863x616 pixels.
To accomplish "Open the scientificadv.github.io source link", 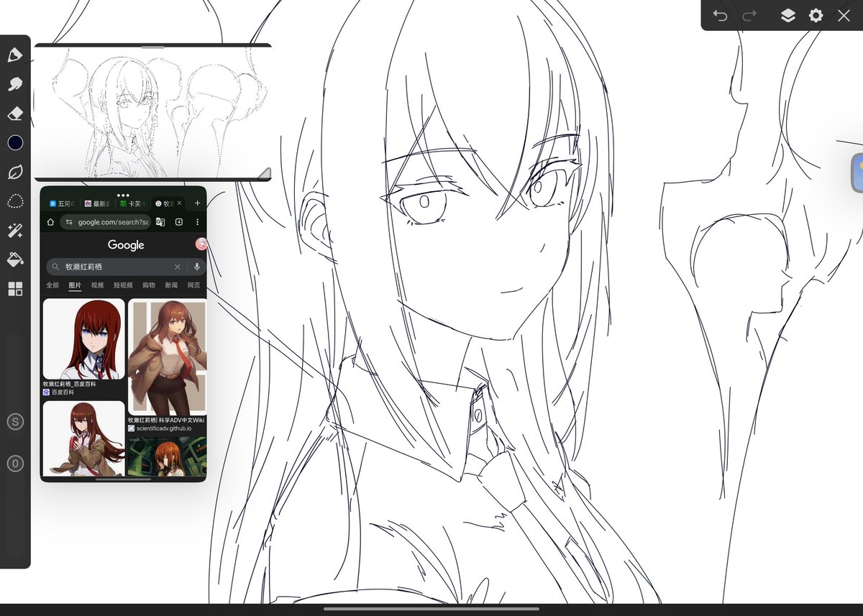I will tap(160, 428).
